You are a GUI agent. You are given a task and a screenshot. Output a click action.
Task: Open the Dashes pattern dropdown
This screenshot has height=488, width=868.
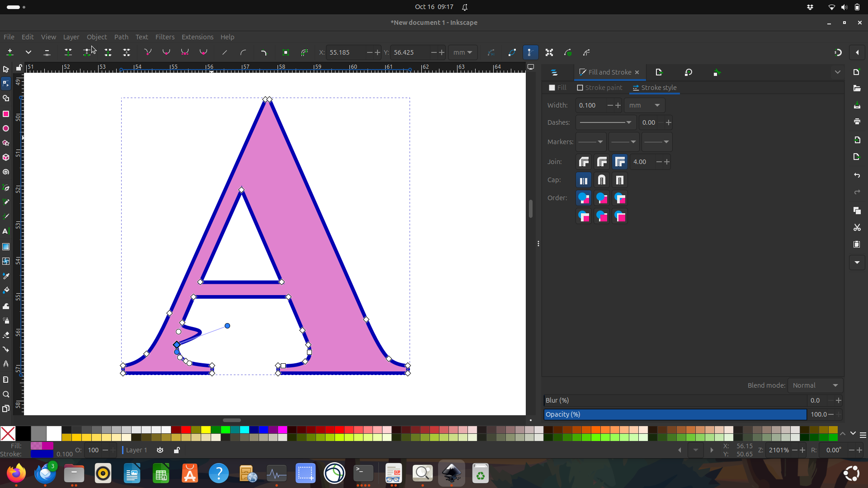tap(606, 122)
